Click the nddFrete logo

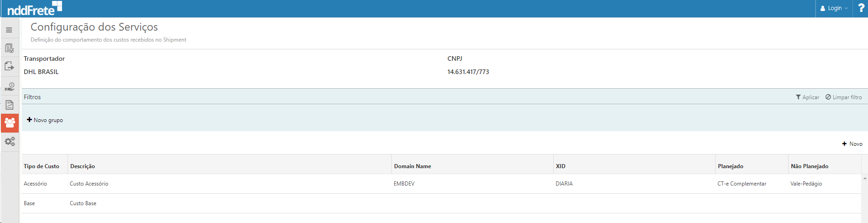35,8
